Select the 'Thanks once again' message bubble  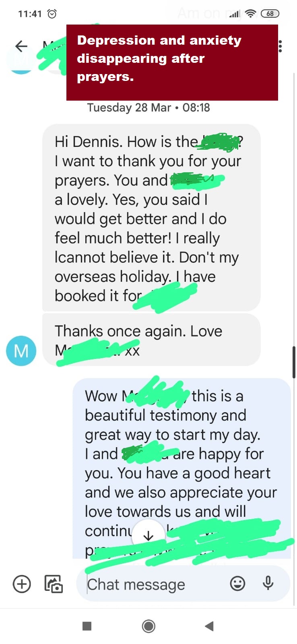[151, 340]
